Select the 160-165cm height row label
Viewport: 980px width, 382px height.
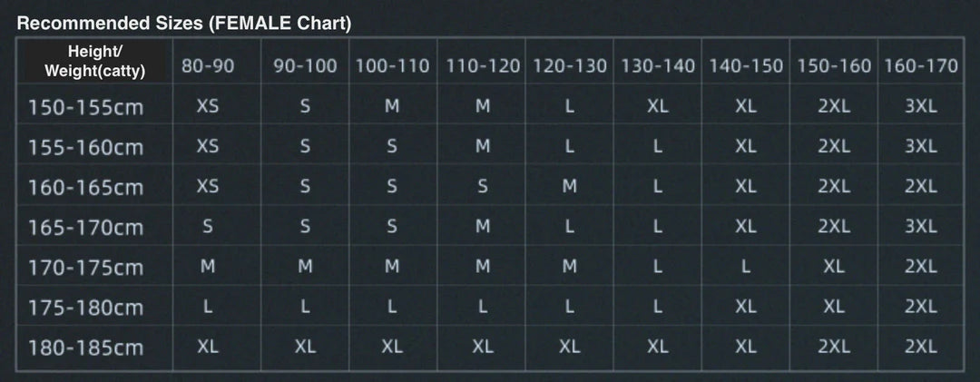point(86,187)
